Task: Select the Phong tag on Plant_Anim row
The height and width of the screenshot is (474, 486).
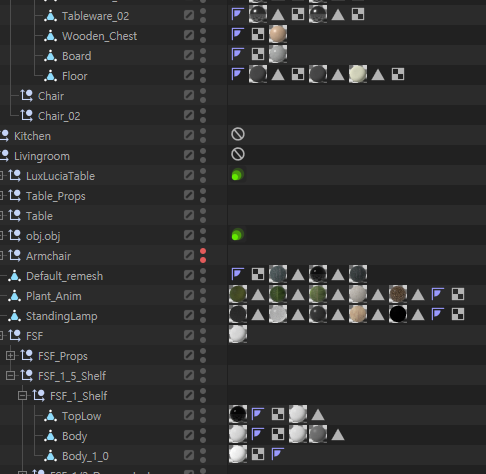Action: pos(438,294)
